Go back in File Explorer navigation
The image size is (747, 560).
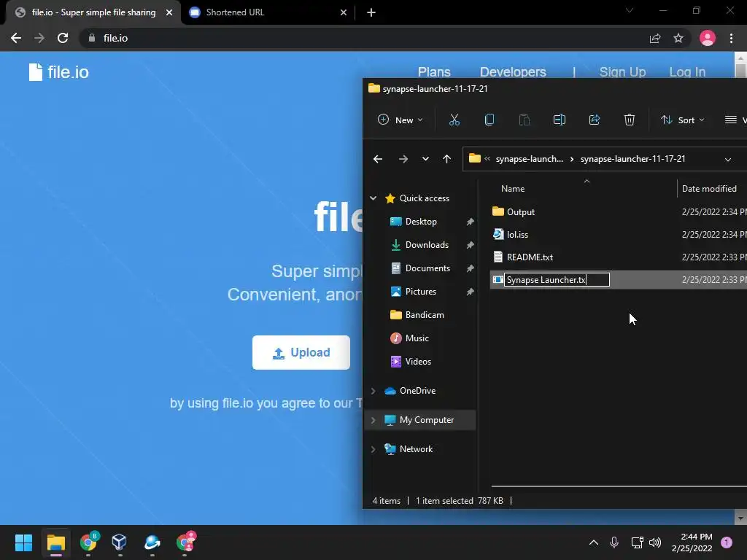tap(378, 159)
